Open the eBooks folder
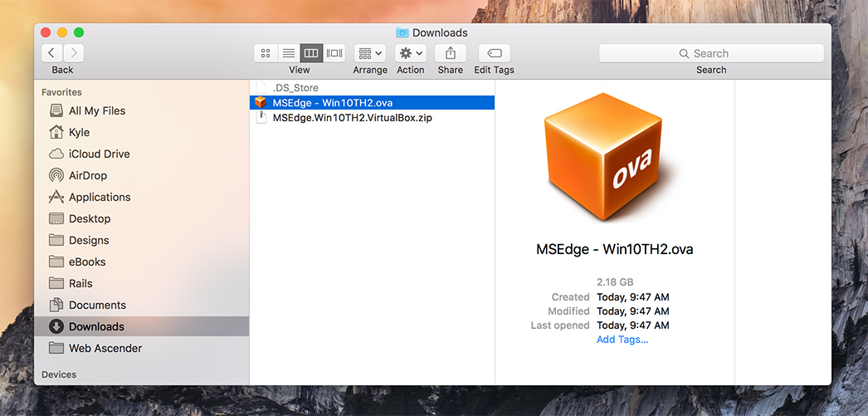The height and width of the screenshot is (416, 868). coord(144,262)
